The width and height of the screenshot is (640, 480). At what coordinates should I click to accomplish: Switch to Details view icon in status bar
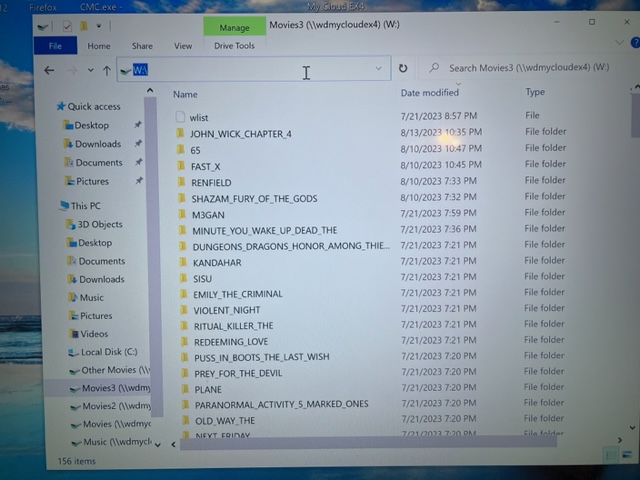pyautogui.click(x=611, y=455)
